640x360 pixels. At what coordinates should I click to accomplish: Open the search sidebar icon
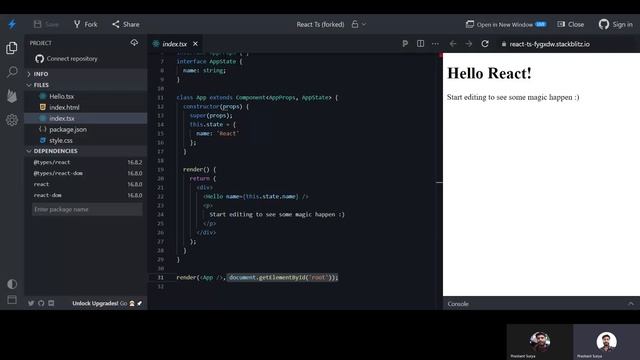(12, 72)
